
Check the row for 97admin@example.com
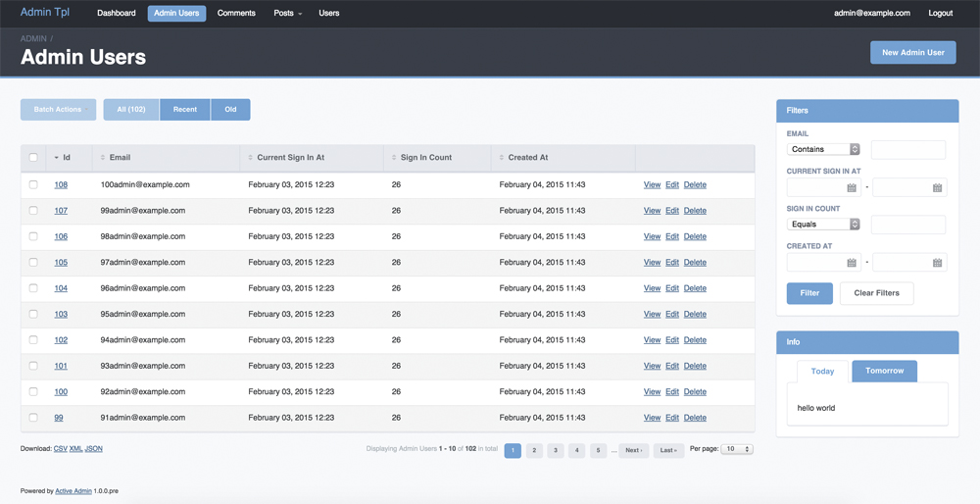33,263
